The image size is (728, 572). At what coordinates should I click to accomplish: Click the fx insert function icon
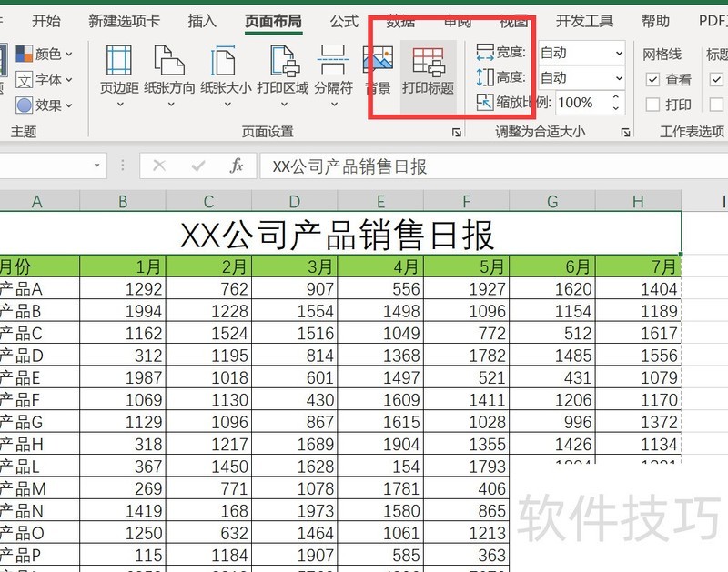236,166
